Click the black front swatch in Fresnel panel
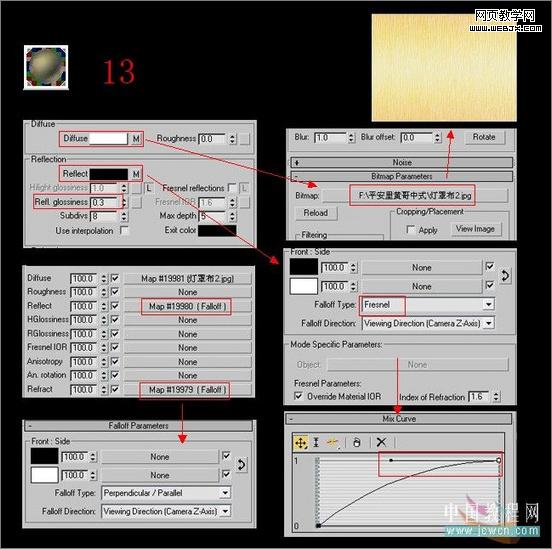This screenshot has height=549, width=552. point(303,267)
